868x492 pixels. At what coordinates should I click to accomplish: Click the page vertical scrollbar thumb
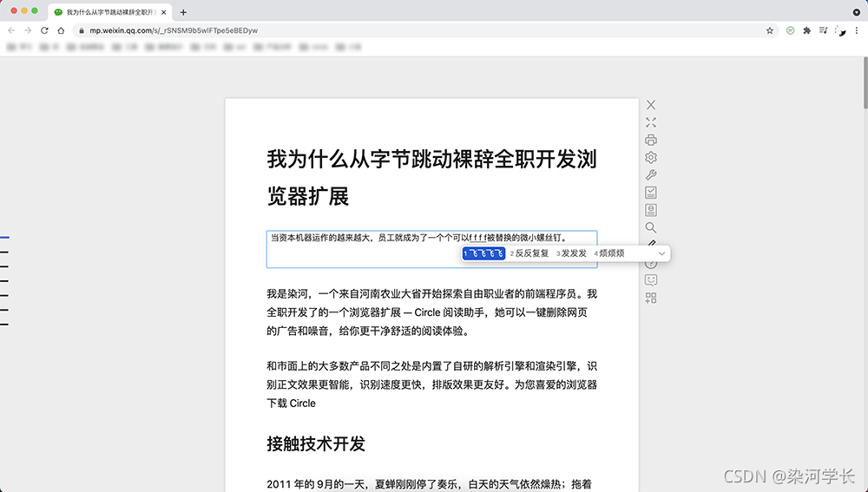[865, 83]
